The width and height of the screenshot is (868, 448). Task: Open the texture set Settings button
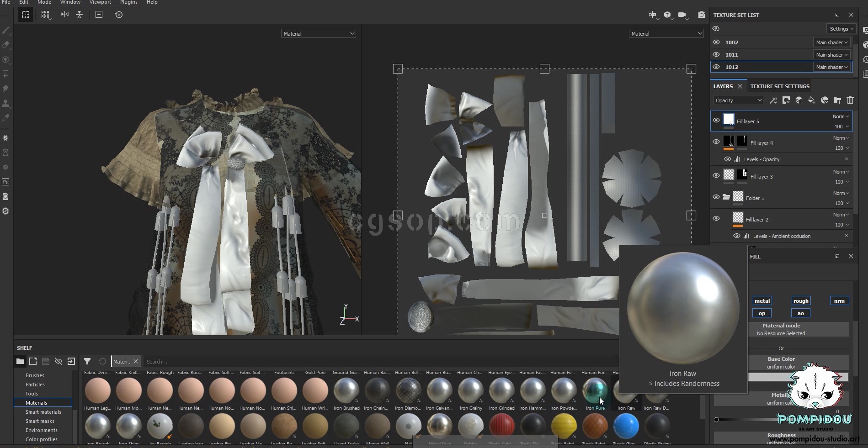(x=841, y=29)
